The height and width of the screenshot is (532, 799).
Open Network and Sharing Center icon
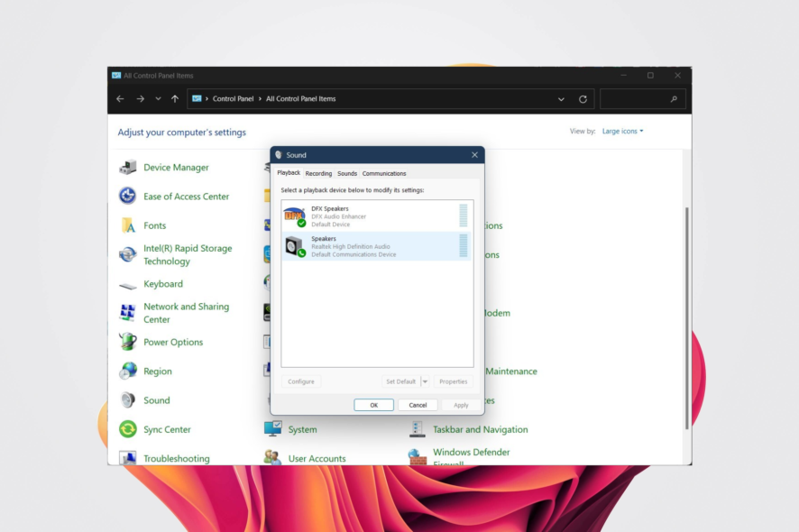128,312
